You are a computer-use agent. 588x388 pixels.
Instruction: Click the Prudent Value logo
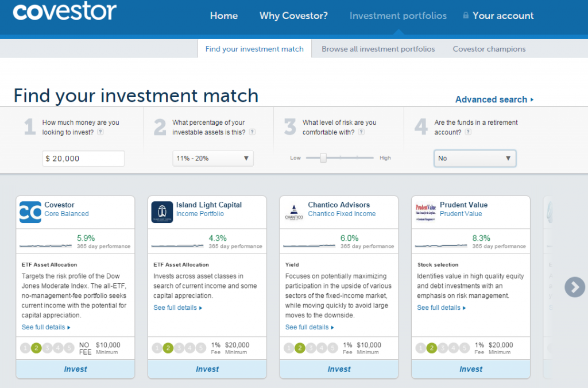[425, 212]
